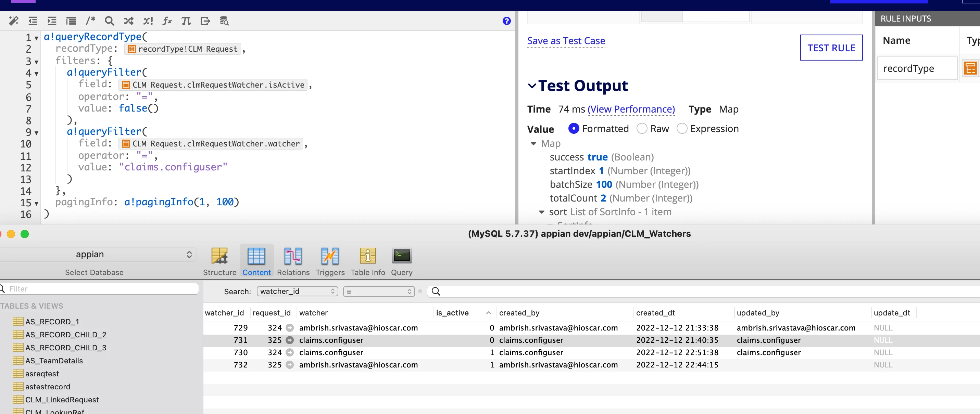This screenshot has height=414, width=980.
Task: Click the database search query editor icon
Action: point(225,21)
